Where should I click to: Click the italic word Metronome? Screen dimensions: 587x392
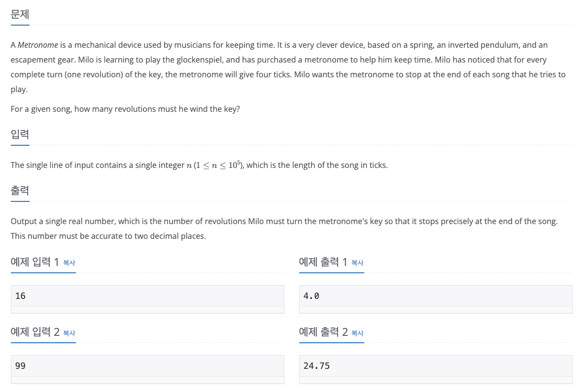click(x=38, y=45)
